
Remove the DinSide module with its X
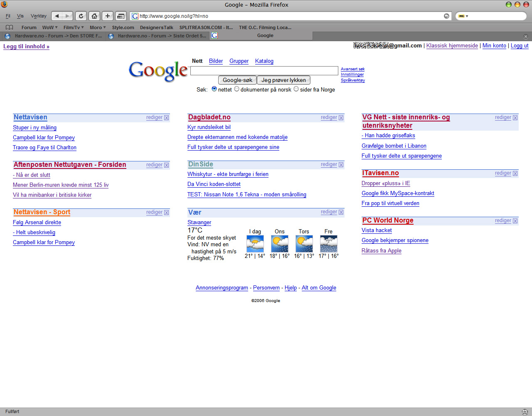(x=341, y=165)
